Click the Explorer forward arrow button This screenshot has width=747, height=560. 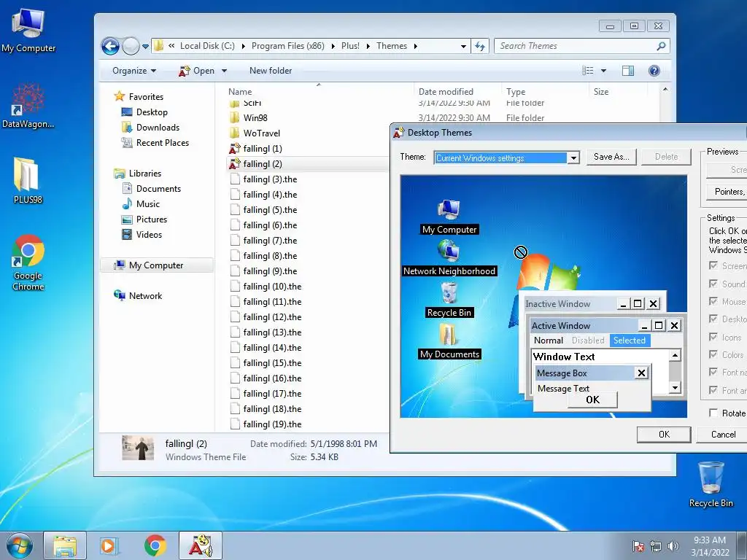coord(130,46)
